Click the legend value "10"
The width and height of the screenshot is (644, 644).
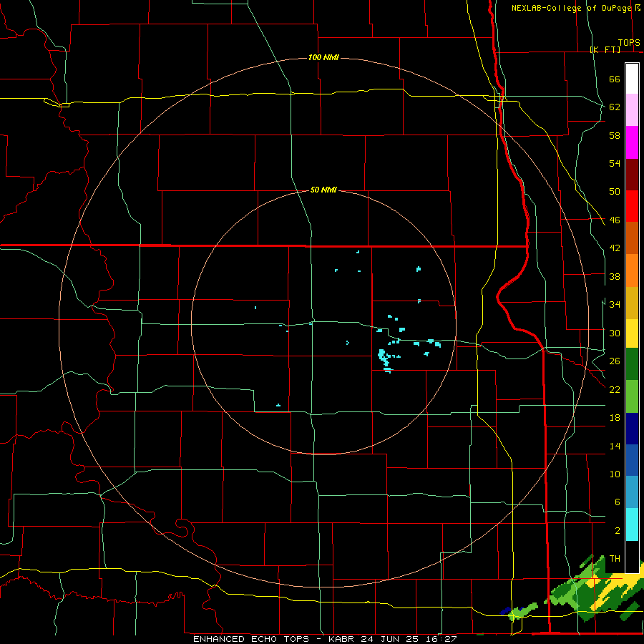(615, 474)
